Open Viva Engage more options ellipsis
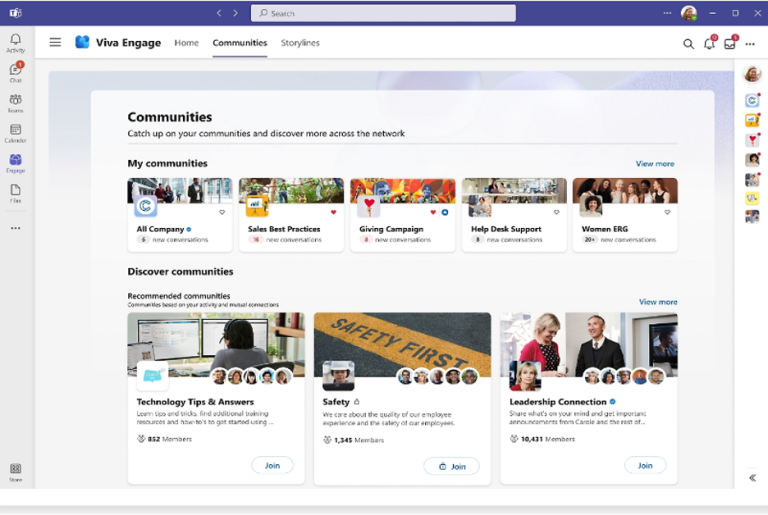768x515 pixels. [750, 44]
